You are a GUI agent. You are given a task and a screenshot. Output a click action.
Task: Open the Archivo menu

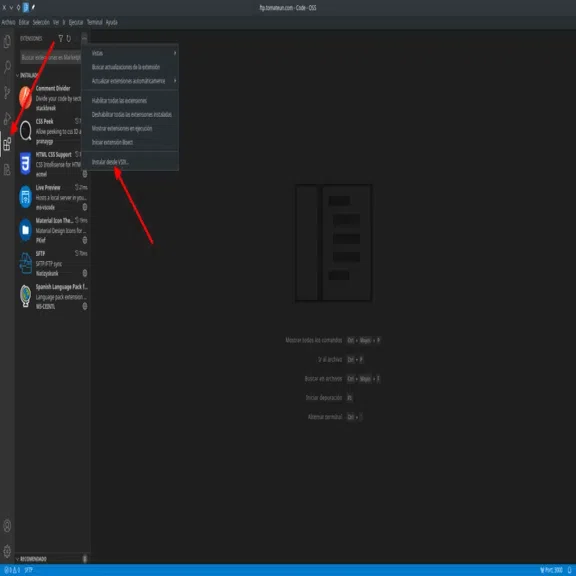[8, 22]
